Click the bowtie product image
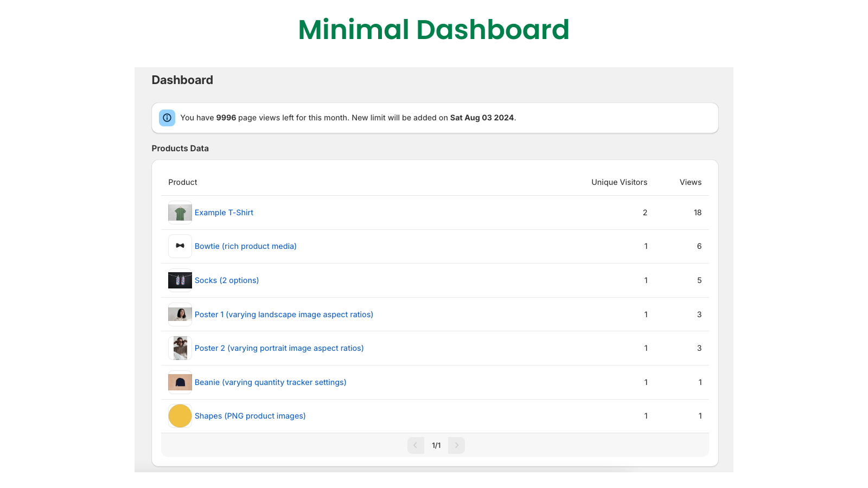 coord(180,246)
